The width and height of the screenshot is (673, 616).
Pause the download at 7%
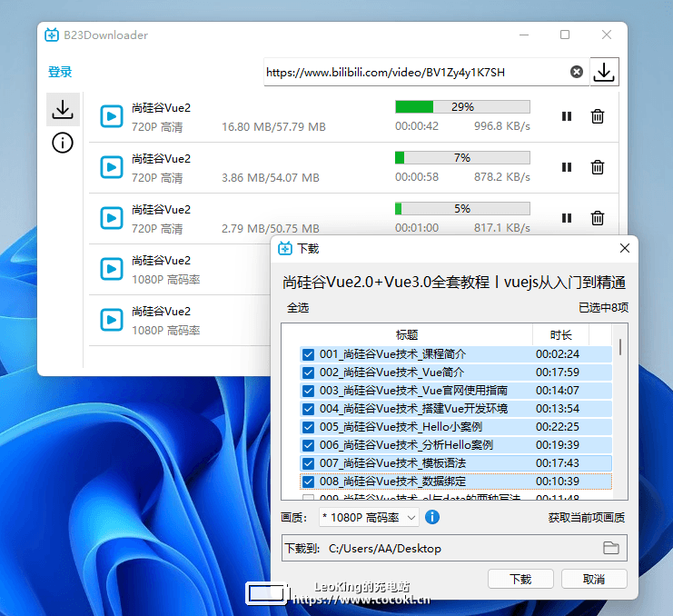567,167
